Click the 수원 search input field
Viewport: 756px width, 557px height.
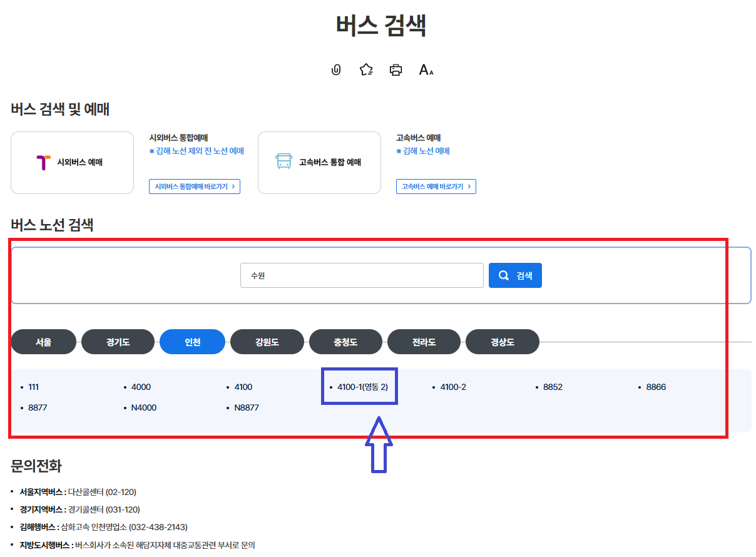(x=362, y=275)
